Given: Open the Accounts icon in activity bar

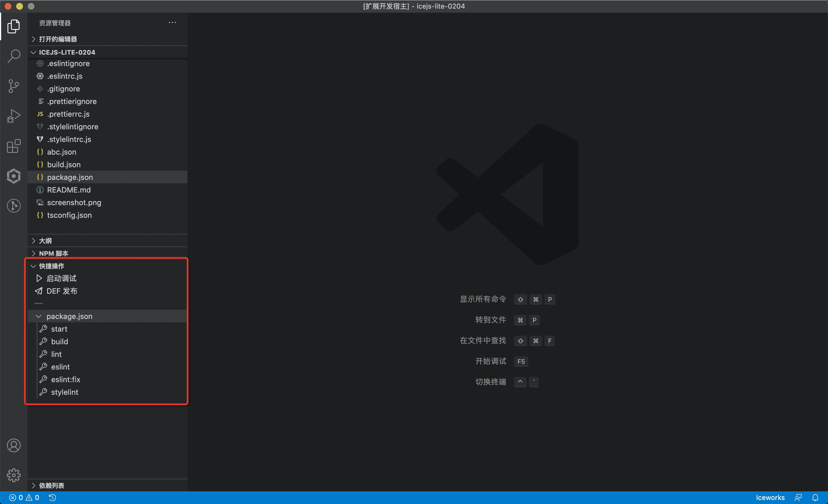Looking at the screenshot, I should tap(14, 445).
